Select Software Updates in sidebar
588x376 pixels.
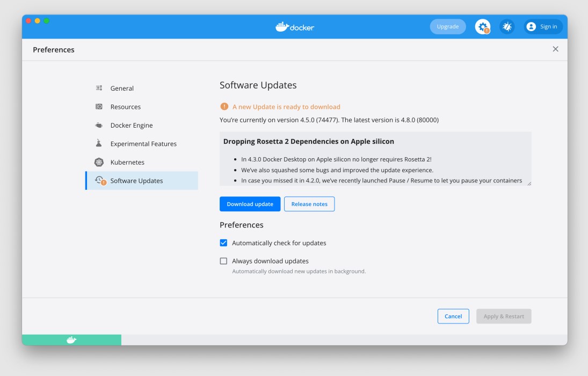point(142,181)
